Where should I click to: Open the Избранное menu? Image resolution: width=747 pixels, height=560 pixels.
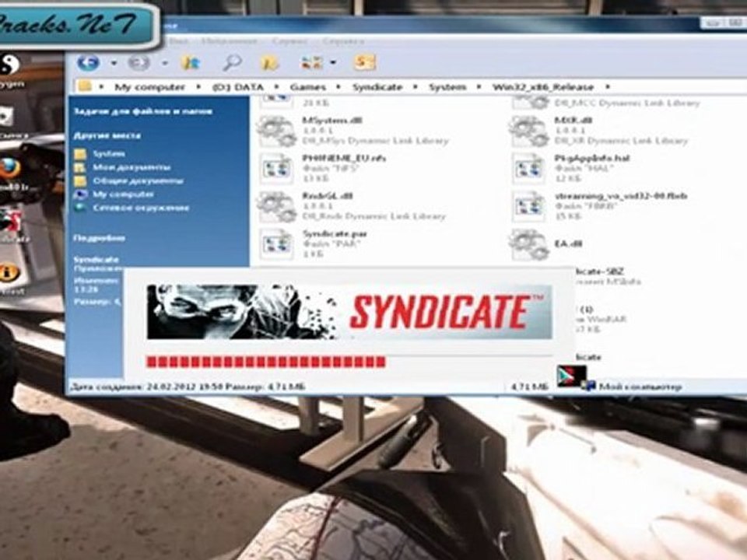229,41
